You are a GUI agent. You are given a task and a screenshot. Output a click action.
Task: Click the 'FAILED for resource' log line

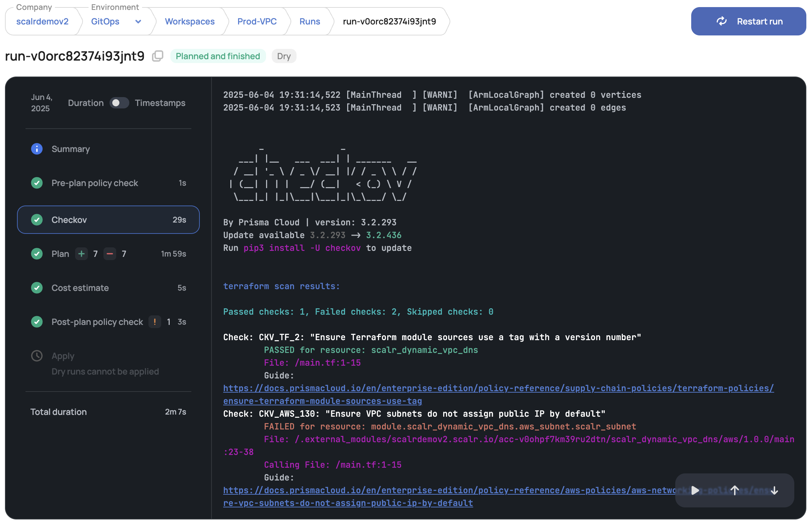[450, 427]
